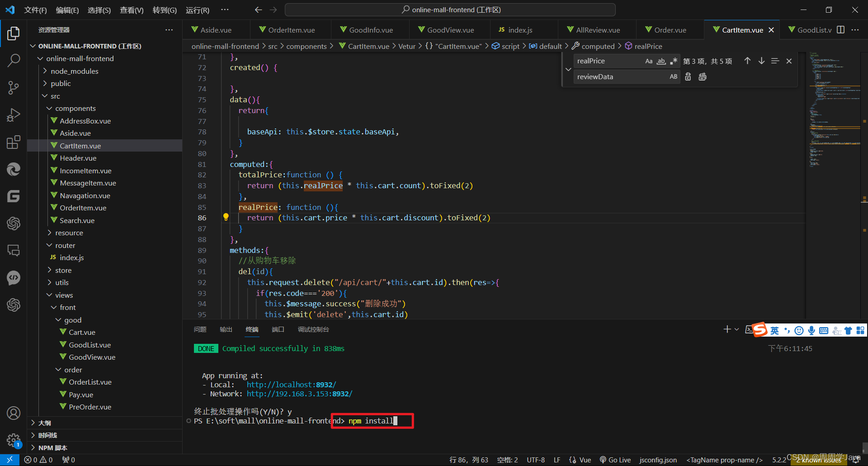Open the Accounts icon in activity bar
The height and width of the screenshot is (466, 868).
pos(14,413)
